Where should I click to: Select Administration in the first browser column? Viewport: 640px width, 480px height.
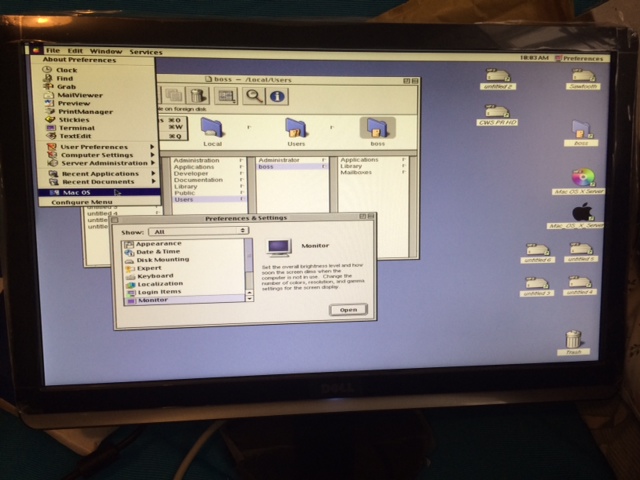coord(196,160)
